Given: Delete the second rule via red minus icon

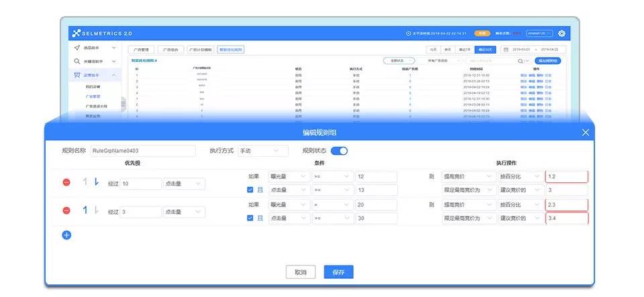Looking at the screenshot, I should [66, 211].
